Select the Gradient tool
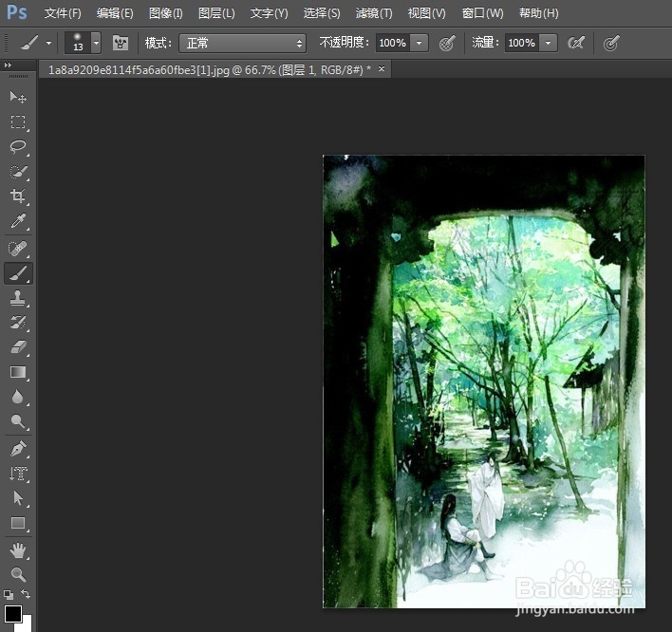This screenshot has width=672, height=632. pos(18,372)
